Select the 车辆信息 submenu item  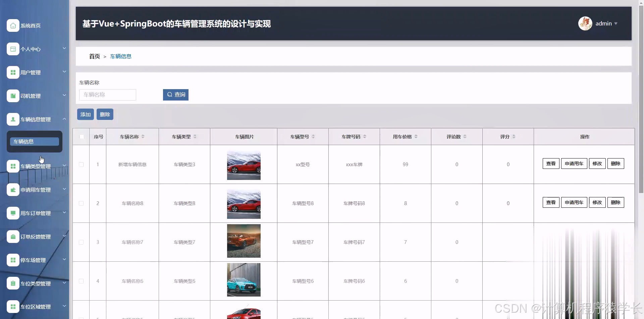(35, 141)
